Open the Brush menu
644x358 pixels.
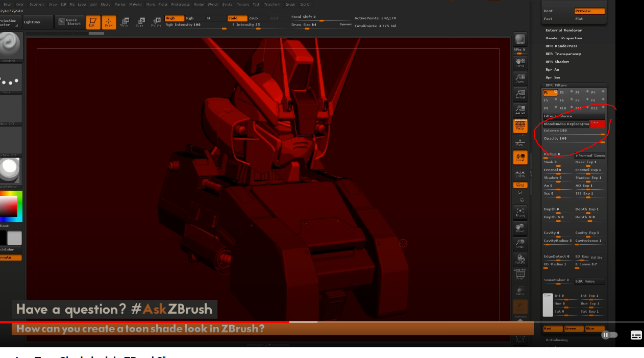pyautogui.click(x=8, y=4)
